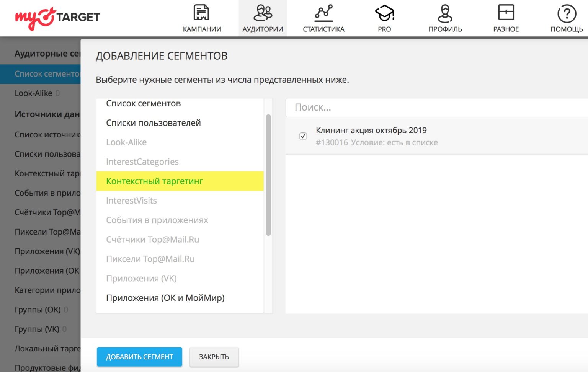The image size is (588, 372).
Task: Select Приложения (ОК и МойМир) list item
Action: coord(165,298)
